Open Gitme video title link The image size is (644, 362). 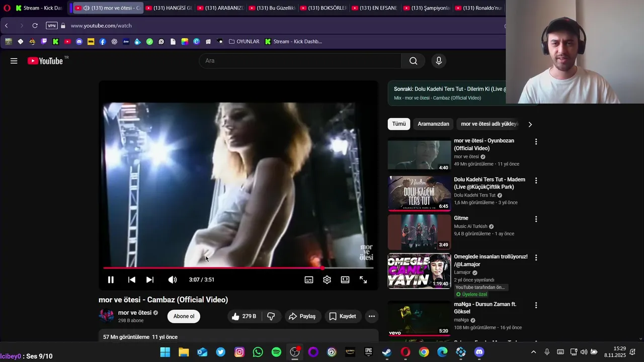coord(461,218)
